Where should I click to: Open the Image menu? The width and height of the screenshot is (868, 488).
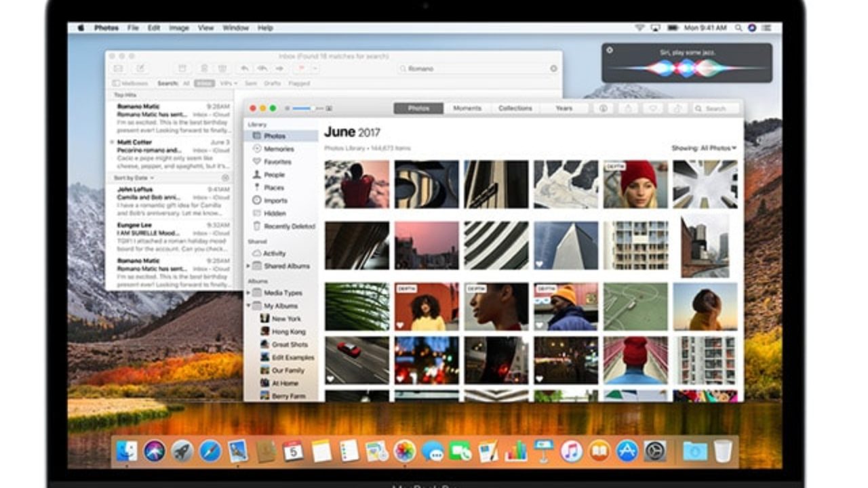pos(179,28)
